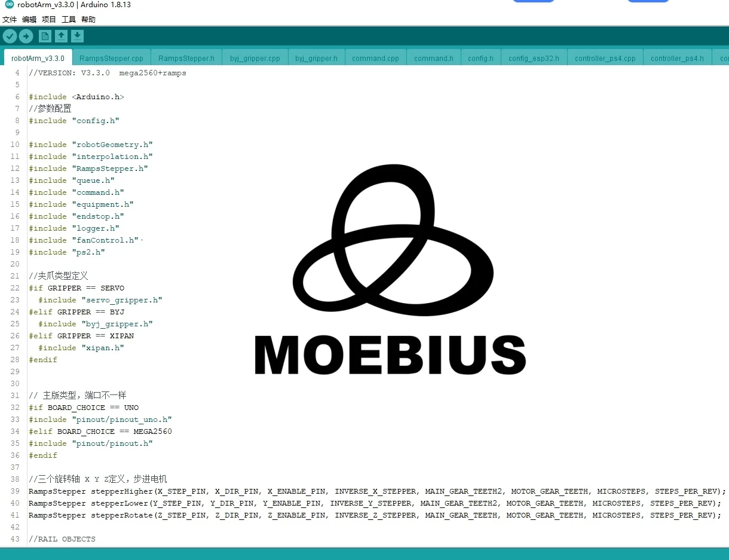Click the '#if GRIPPER == SERVO' line
729x560 pixels.
pyautogui.click(x=76, y=288)
